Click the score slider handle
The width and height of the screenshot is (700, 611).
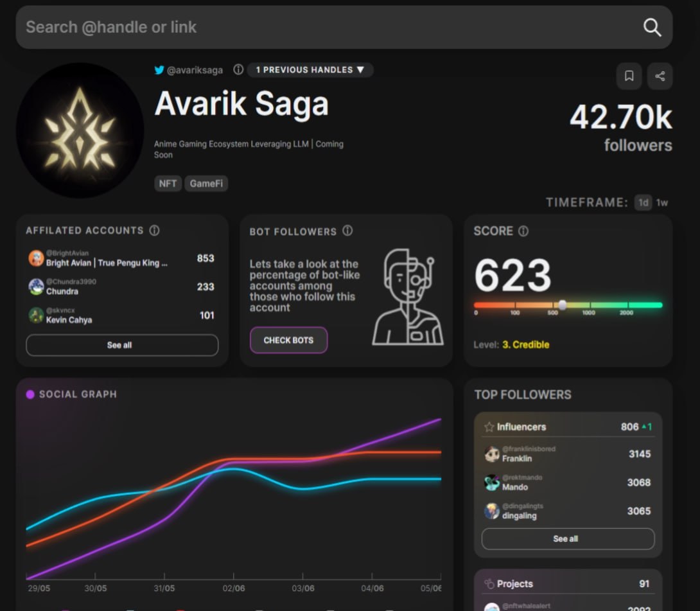562,305
